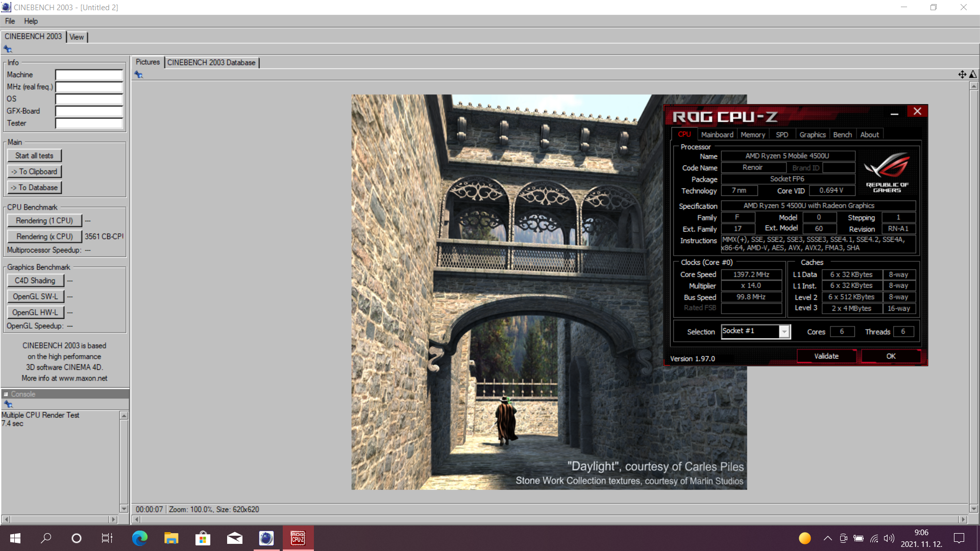
Task: Open Cortana circle on taskbar
Action: [x=77, y=538]
